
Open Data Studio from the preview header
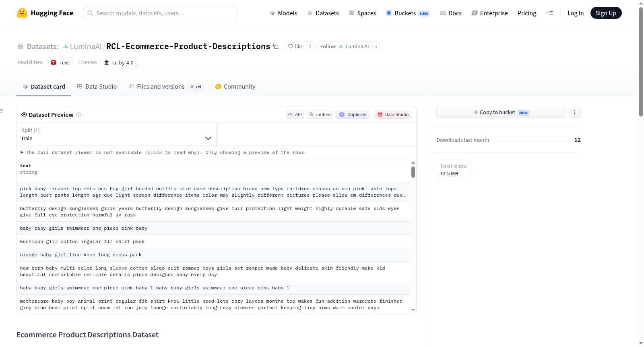393,114
